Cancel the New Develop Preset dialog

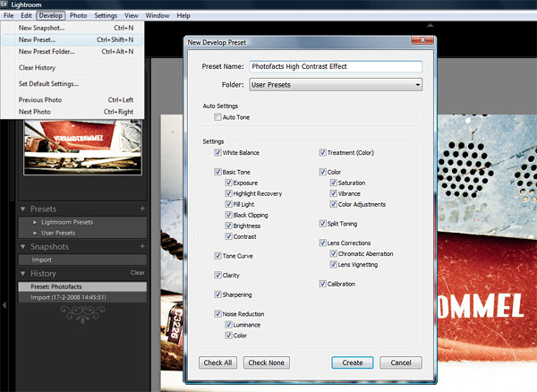pyautogui.click(x=401, y=362)
